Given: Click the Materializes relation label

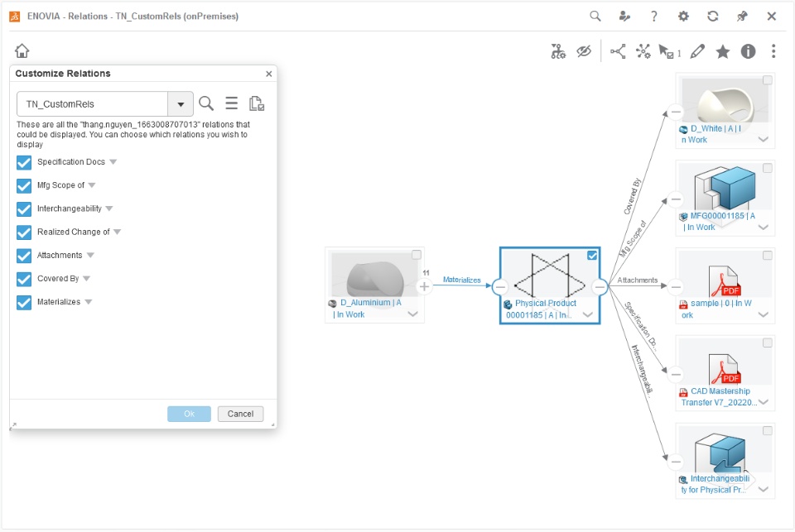Looking at the screenshot, I should click(462, 280).
